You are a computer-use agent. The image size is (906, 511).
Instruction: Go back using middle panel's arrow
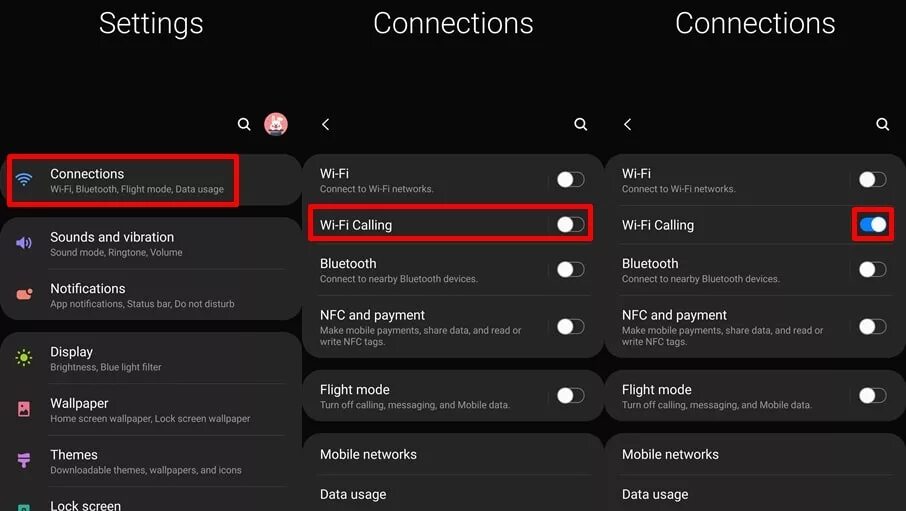pos(326,124)
